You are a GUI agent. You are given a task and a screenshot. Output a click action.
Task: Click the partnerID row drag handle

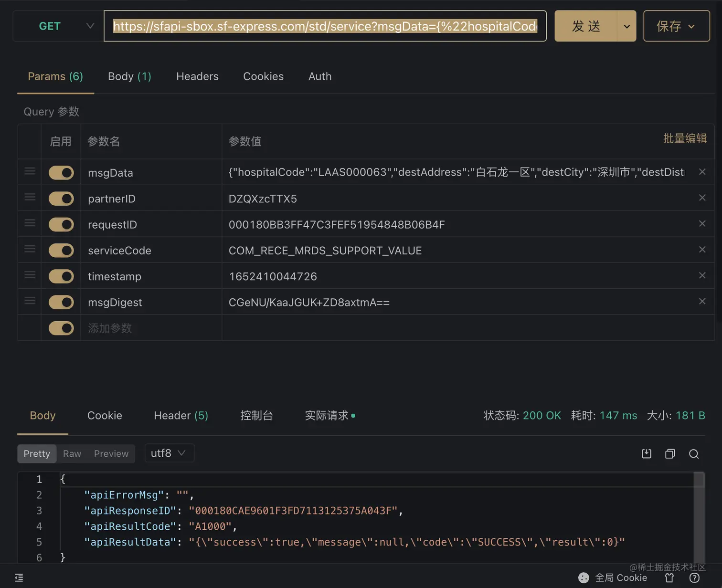click(x=30, y=197)
